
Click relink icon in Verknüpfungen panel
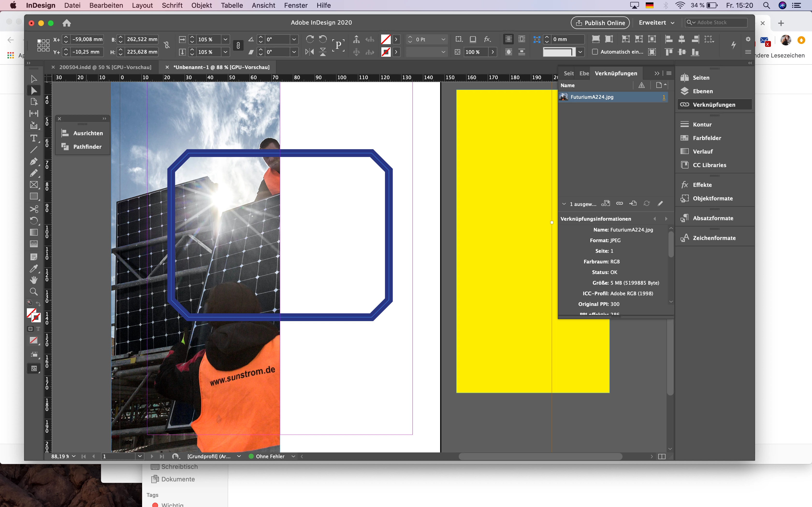point(619,204)
